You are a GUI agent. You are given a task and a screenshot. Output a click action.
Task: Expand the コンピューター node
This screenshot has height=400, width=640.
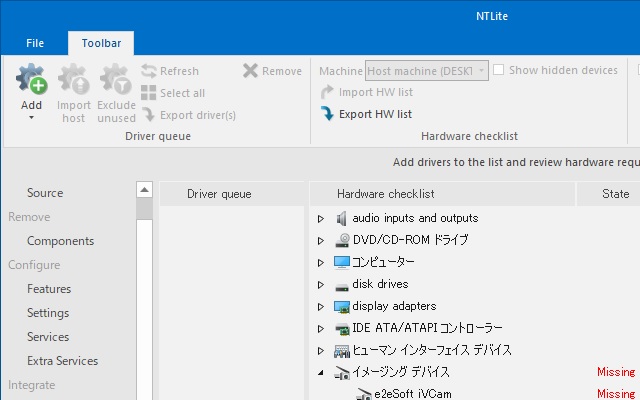[x=321, y=262]
